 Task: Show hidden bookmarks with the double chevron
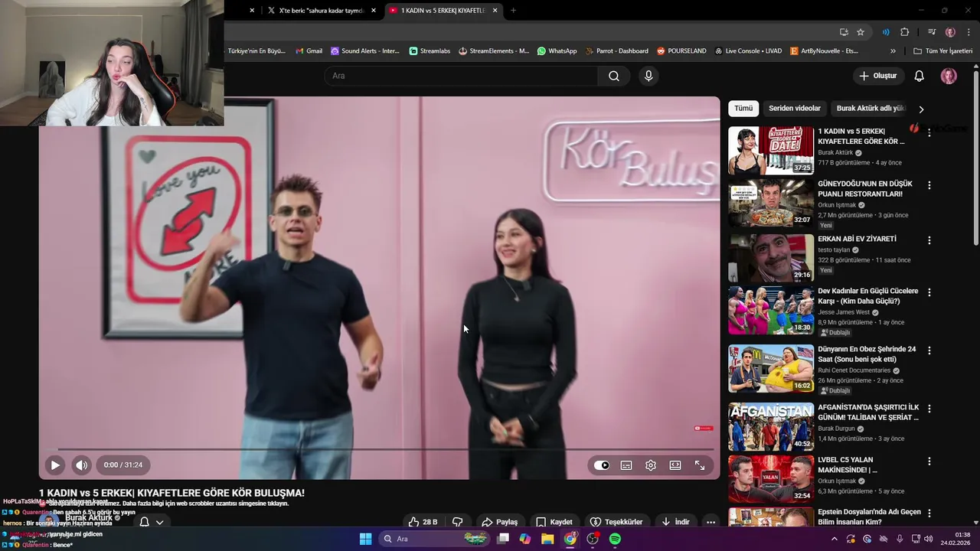(893, 51)
